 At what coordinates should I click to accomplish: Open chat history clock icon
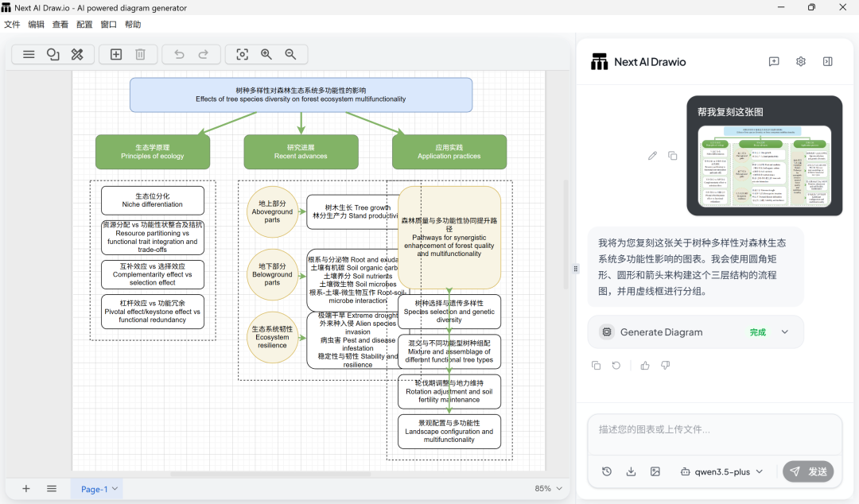coord(607,471)
